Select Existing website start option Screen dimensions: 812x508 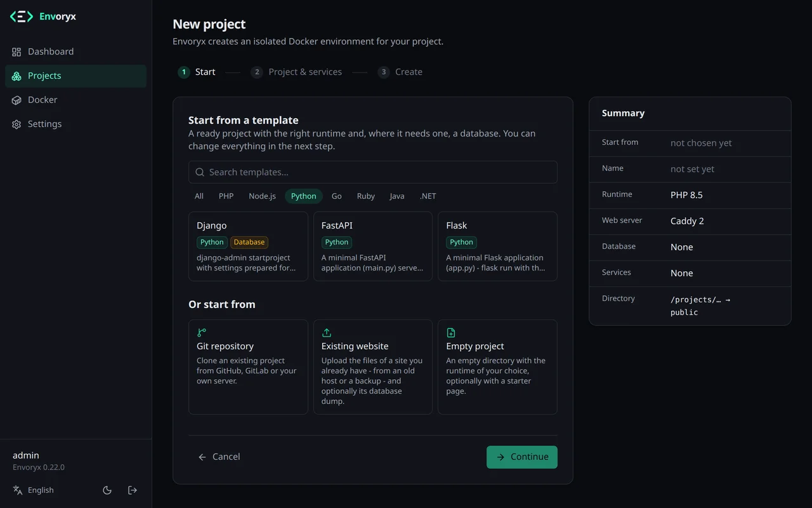[x=373, y=367]
